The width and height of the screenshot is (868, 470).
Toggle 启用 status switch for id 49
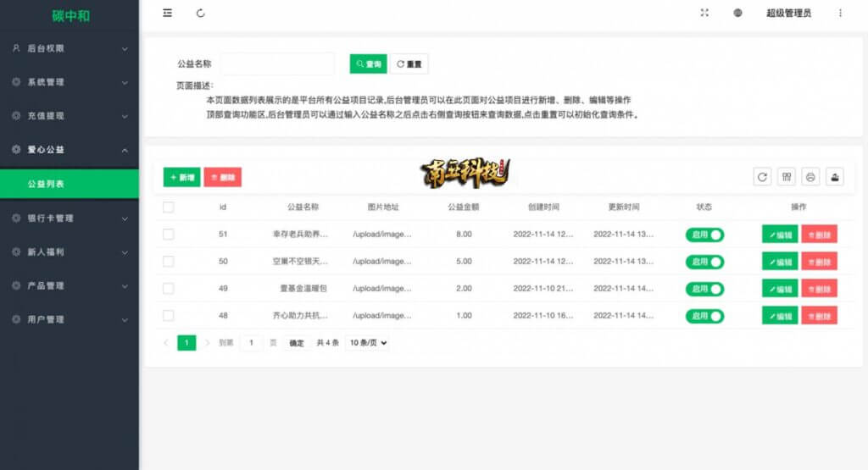[x=704, y=289]
